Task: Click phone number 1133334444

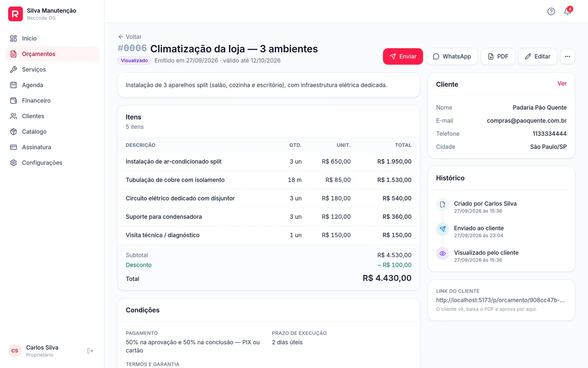Action: (x=549, y=134)
